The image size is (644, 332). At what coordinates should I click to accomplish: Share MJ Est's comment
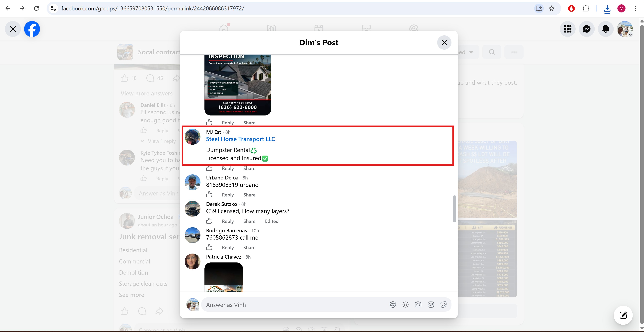click(249, 169)
